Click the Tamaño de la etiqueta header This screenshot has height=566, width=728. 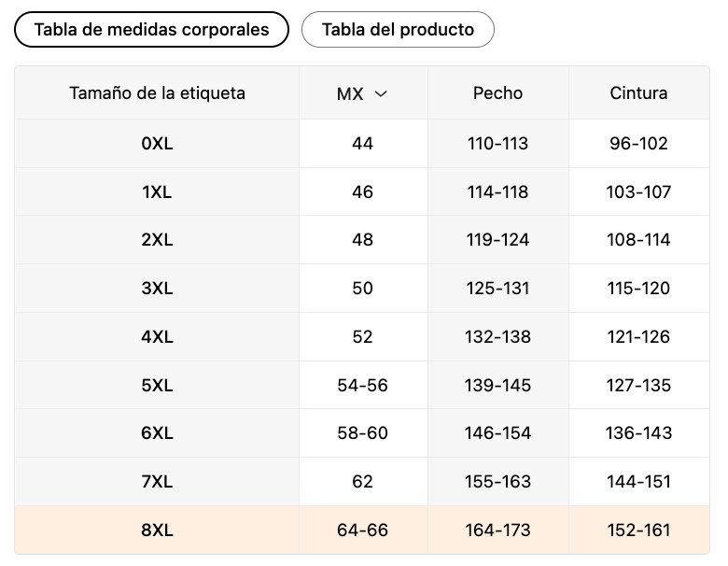pyautogui.click(x=158, y=93)
